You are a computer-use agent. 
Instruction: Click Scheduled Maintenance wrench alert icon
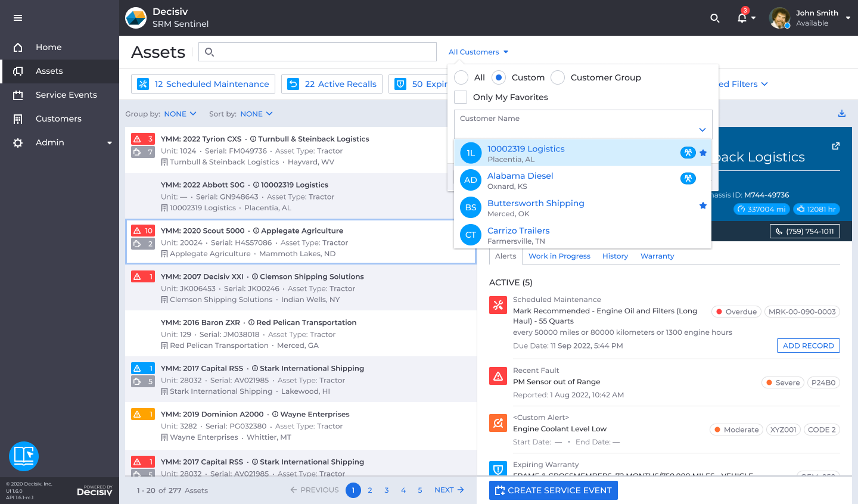point(498,305)
